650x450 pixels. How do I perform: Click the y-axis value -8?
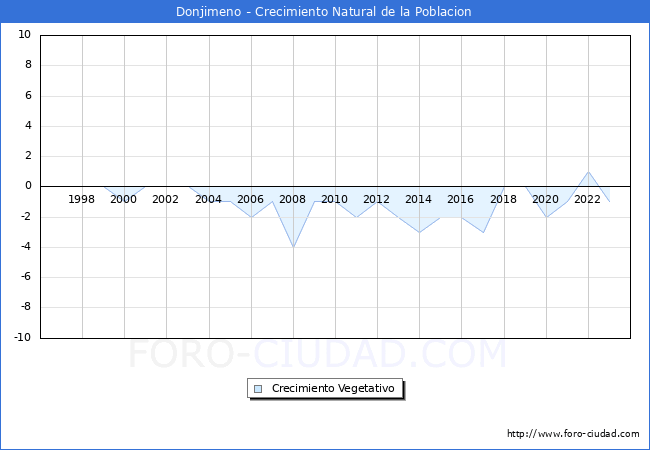(x=26, y=307)
